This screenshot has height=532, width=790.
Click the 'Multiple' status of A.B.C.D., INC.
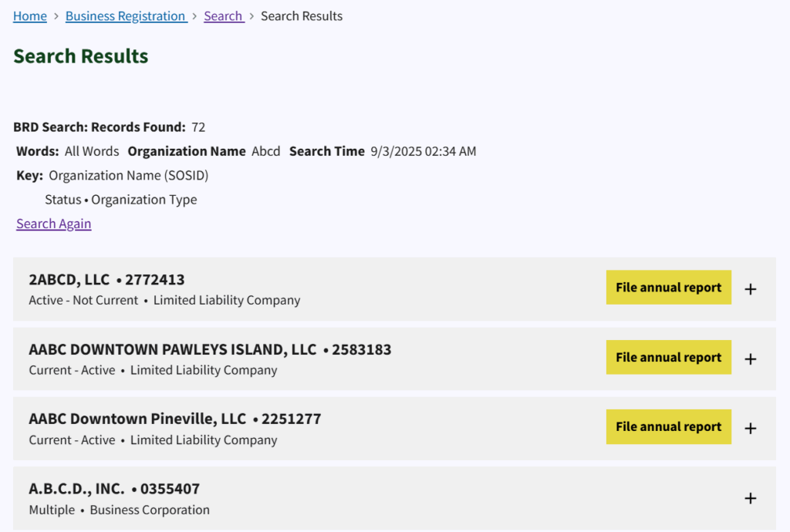[52, 510]
